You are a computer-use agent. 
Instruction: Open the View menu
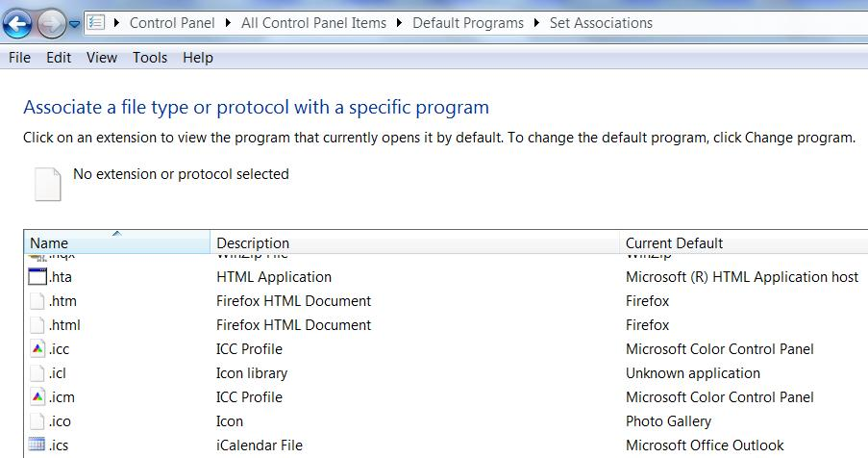pyautogui.click(x=102, y=58)
